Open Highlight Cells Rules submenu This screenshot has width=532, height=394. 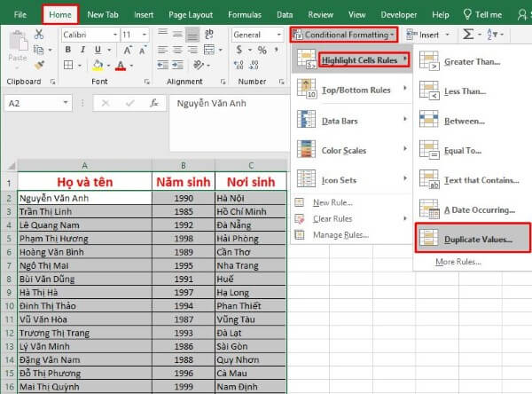coord(352,59)
